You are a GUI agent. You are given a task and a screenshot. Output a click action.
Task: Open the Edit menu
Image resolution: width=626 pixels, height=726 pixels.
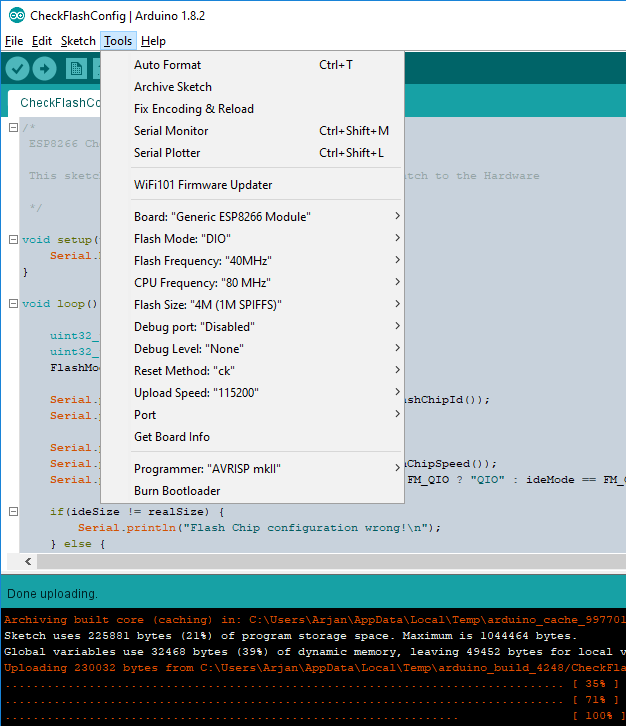tap(42, 41)
